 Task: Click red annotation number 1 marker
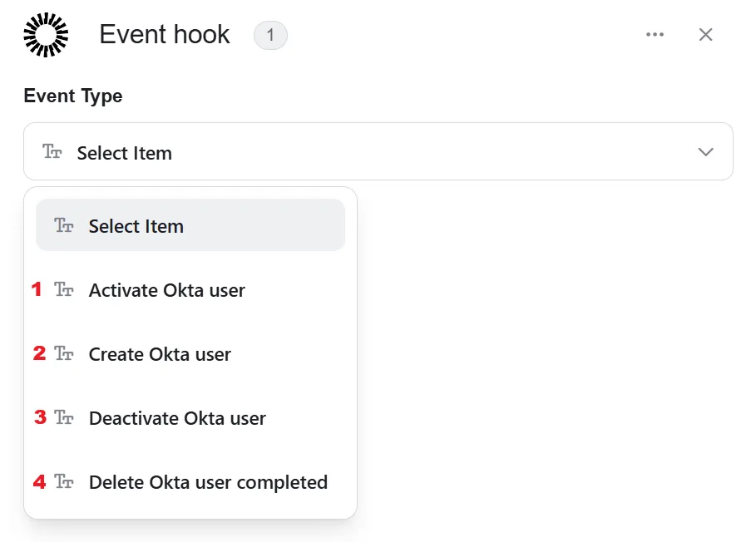(37, 289)
